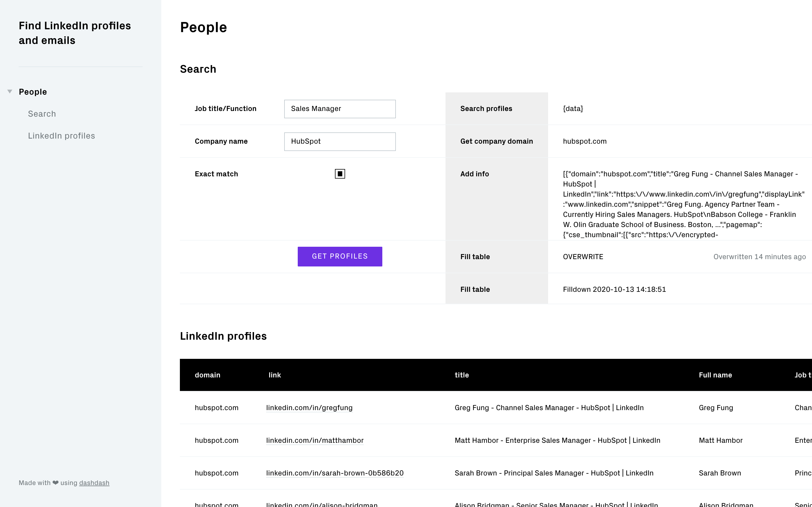Open the dashdash link in the footer
The height and width of the screenshot is (507, 812).
point(94,483)
